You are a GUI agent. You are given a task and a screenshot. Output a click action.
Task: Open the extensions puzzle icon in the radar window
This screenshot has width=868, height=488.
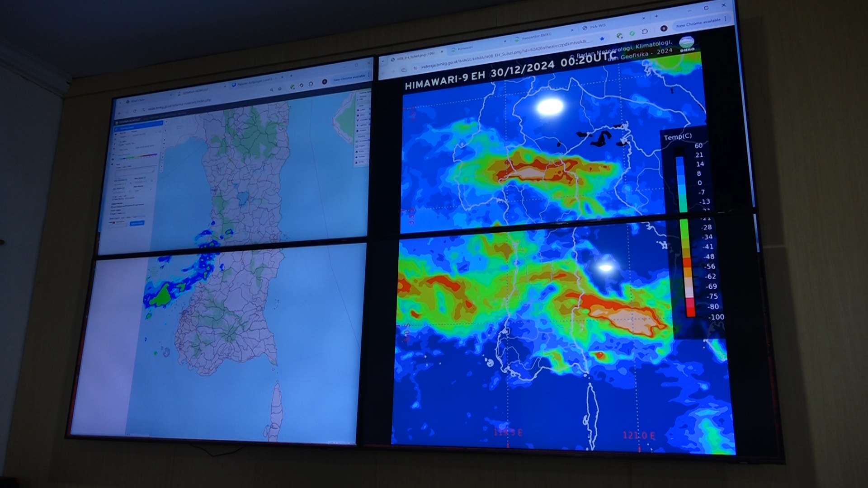pos(311,84)
